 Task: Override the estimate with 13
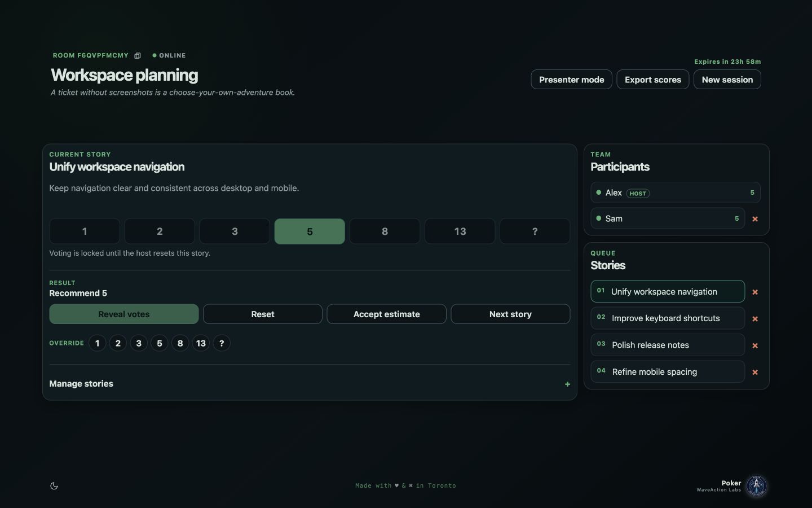201,343
